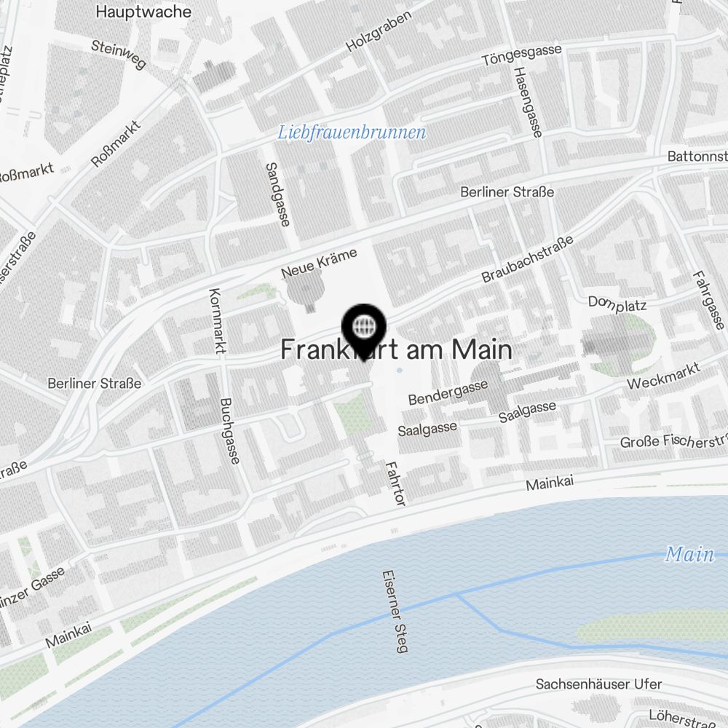Select the Sandgasse street label
728x728 pixels.
coord(277,194)
